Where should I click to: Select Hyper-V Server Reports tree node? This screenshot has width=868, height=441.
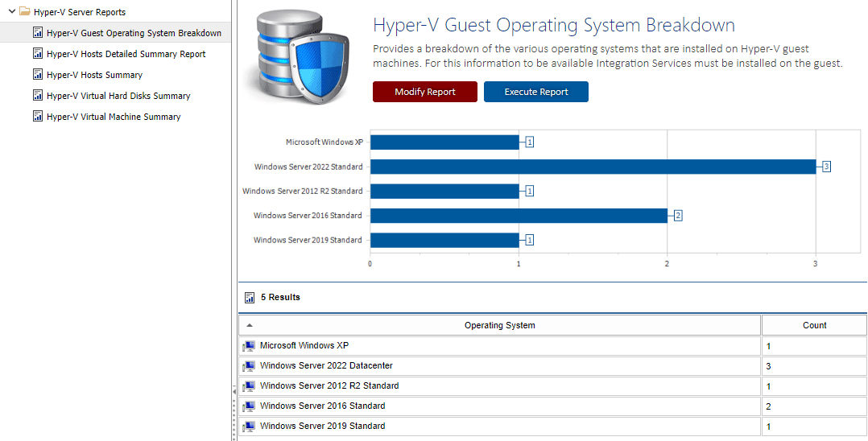tap(80, 12)
